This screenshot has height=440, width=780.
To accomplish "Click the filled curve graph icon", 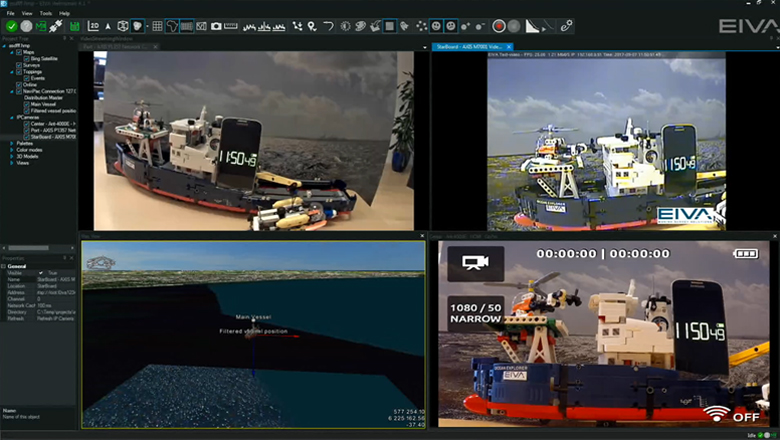I will coord(532,26).
